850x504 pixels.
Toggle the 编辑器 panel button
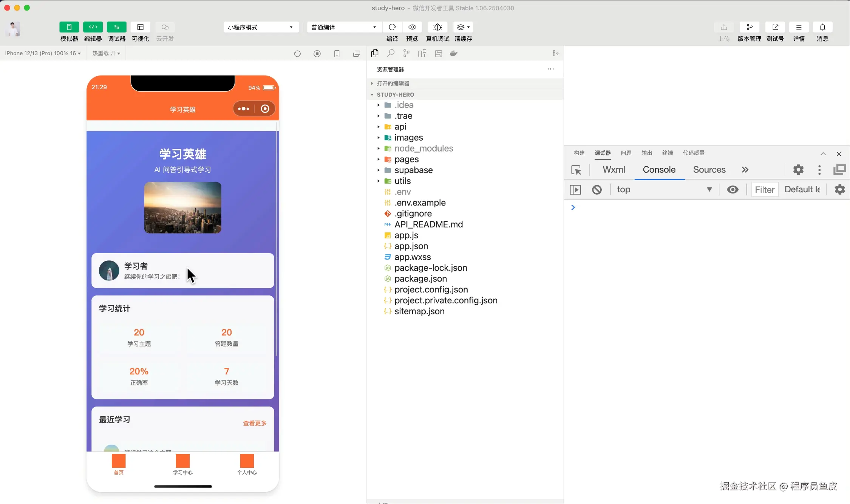93,27
